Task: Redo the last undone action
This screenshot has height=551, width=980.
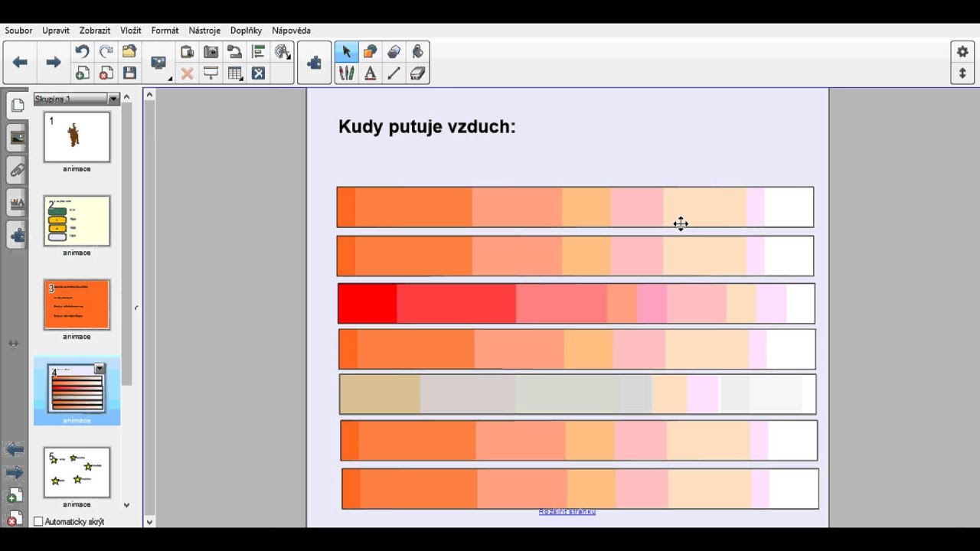Action: 106,51
